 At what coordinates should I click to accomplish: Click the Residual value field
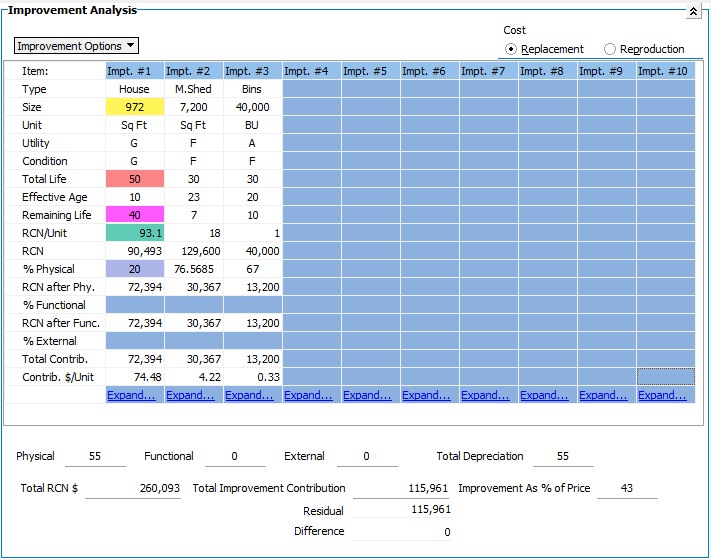(401, 510)
